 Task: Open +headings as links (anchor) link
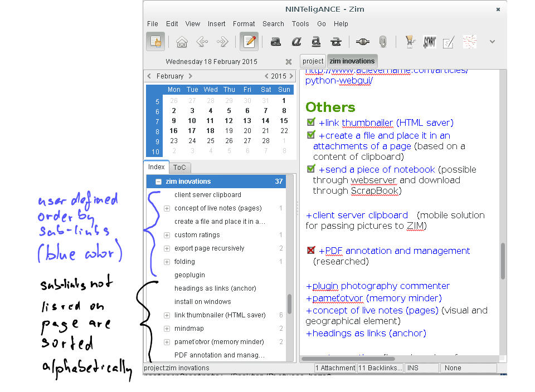tap(366, 334)
